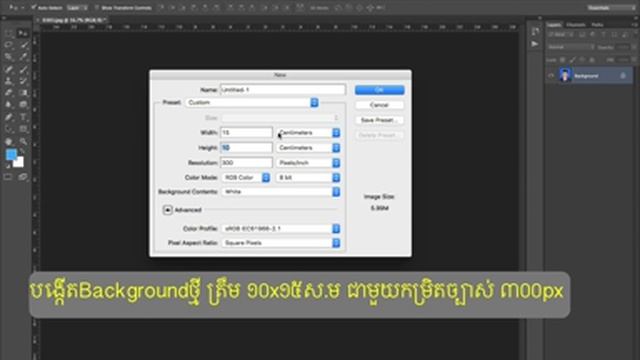Select the Path Selection tool
This screenshot has width=640, height=360.
[9, 129]
